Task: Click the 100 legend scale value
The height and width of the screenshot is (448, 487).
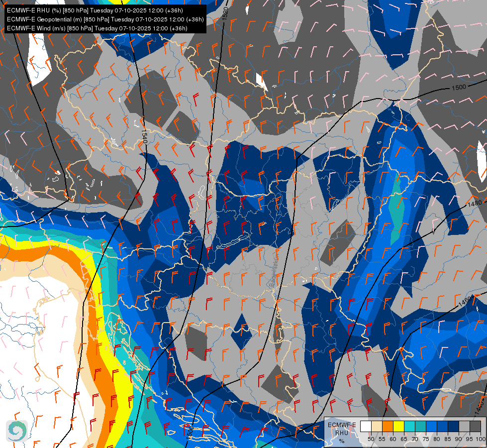Action: (481, 439)
